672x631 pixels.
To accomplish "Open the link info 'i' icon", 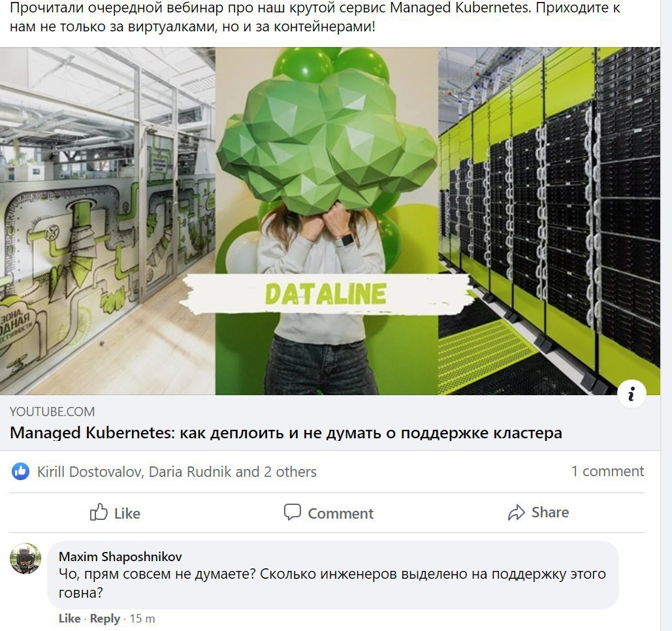I will tap(632, 393).
